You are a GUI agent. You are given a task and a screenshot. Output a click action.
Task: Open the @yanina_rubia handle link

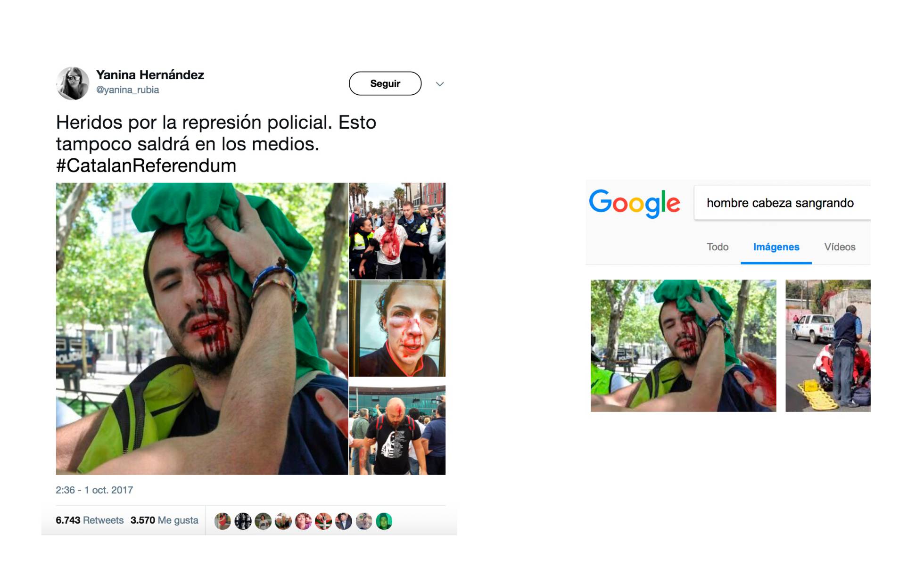click(x=127, y=90)
